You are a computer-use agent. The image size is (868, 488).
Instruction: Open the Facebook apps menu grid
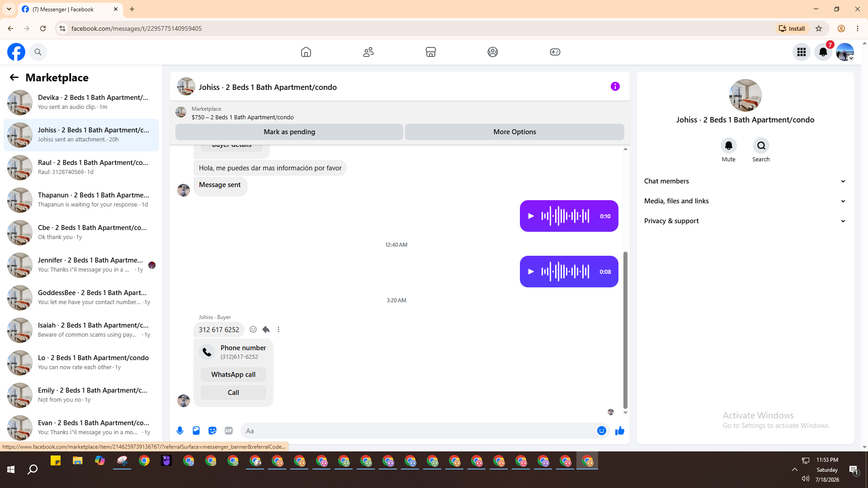point(802,52)
